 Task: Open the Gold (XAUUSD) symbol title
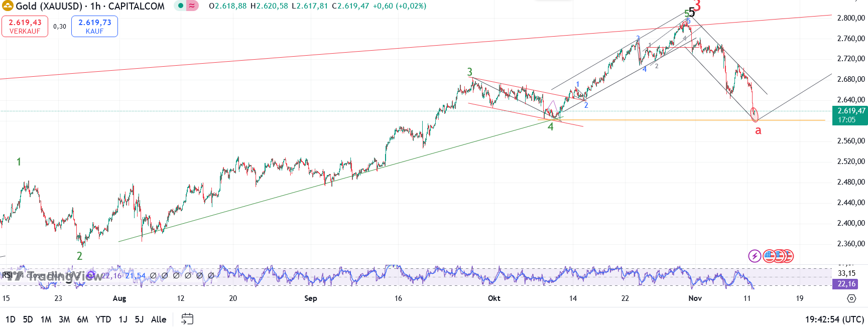90,6
